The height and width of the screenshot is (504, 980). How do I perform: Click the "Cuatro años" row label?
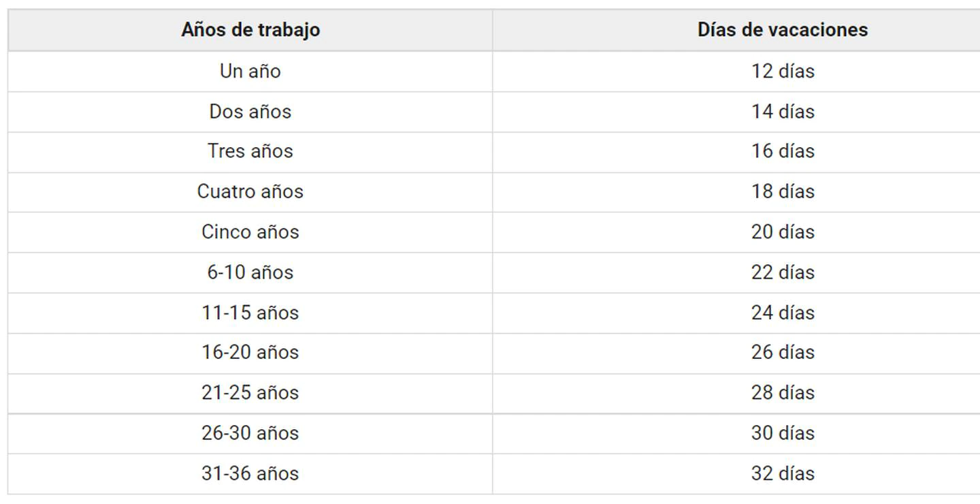250,191
